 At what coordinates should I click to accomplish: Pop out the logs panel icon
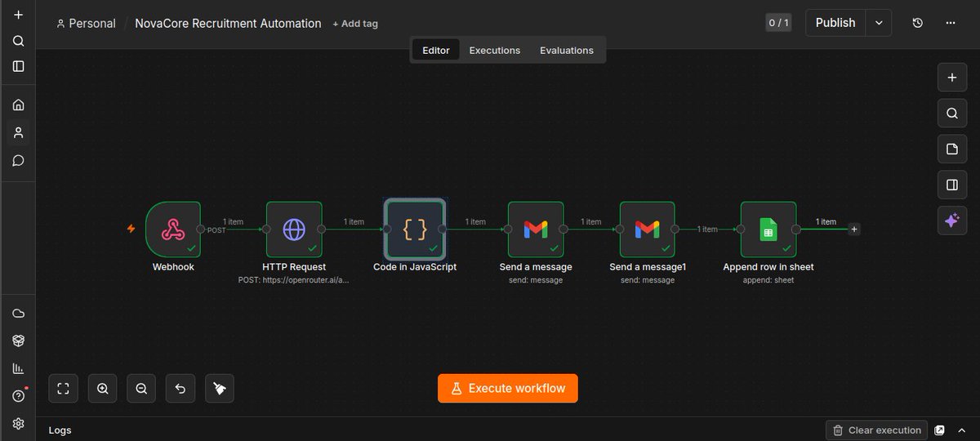pos(940,430)
